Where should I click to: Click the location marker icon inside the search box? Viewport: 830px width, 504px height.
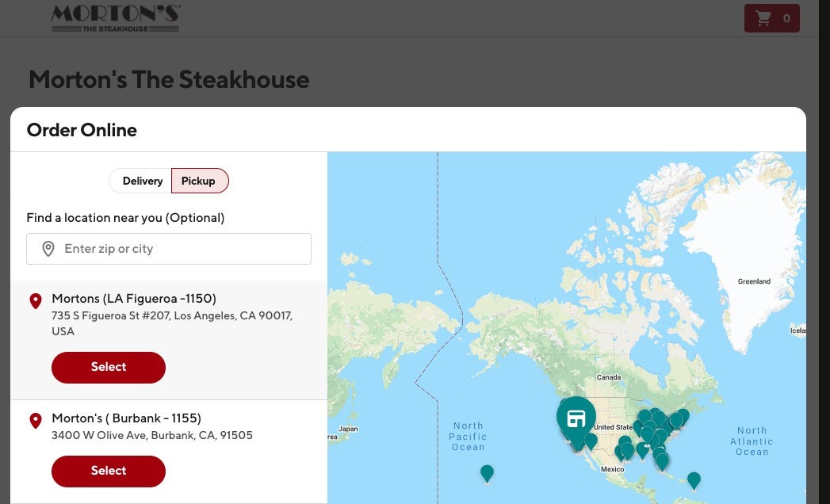tap(48, 248)
